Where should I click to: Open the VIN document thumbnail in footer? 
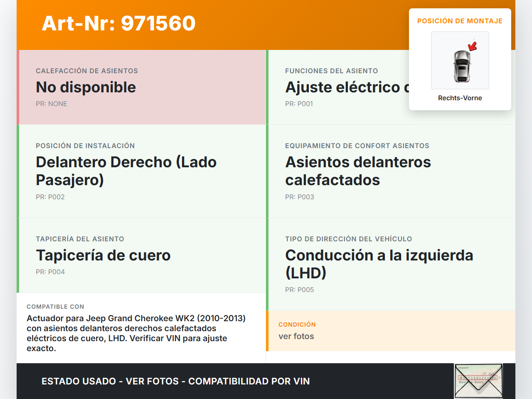click(x=478, y=381)
